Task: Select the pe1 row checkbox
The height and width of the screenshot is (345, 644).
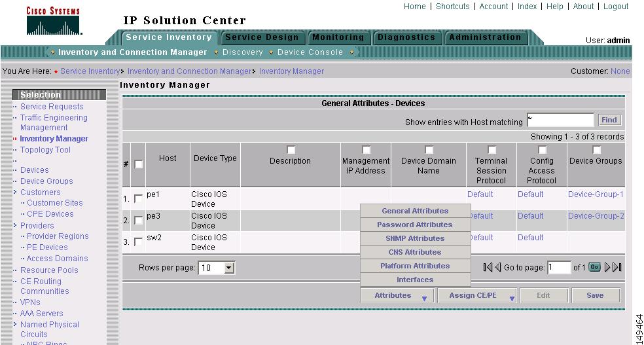Action: coord(138,198)
